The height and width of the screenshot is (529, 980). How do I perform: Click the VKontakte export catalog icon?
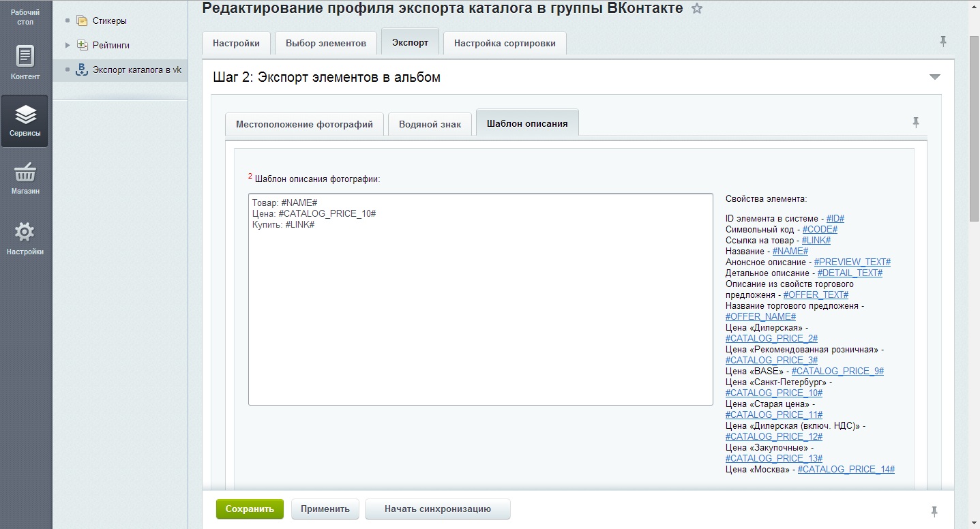pyautogui.click(x=83, y=69)
